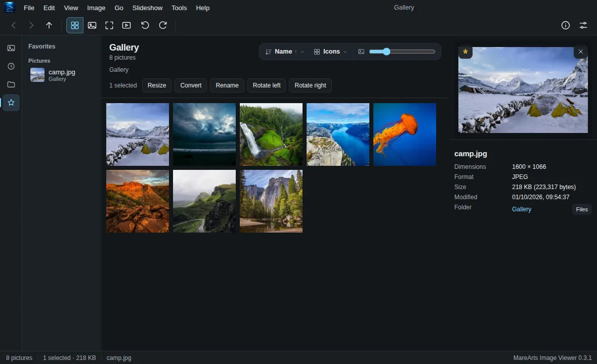Screen dimensions: 597x364
Task: Open the Image menu
Action: coord(96,8)
